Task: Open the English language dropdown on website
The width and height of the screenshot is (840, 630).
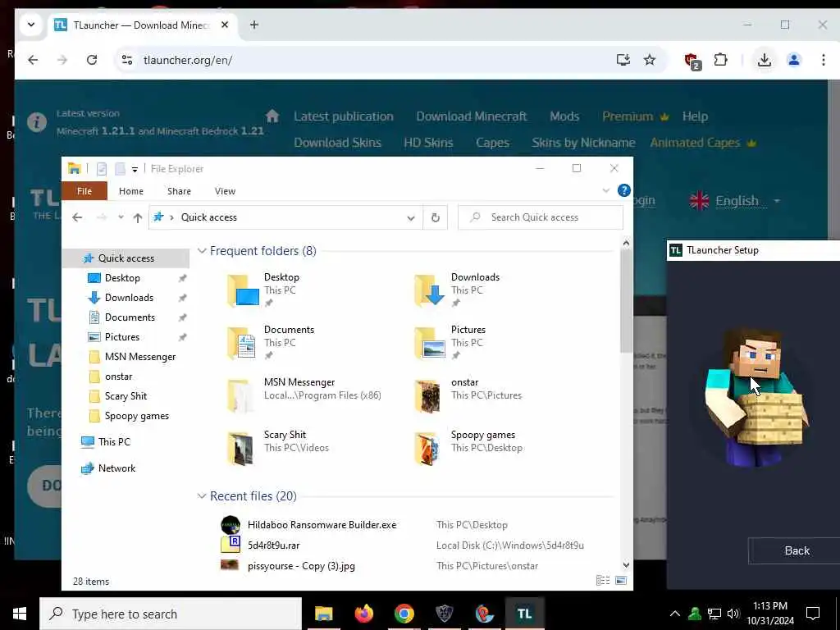Action: pos(735,201)
